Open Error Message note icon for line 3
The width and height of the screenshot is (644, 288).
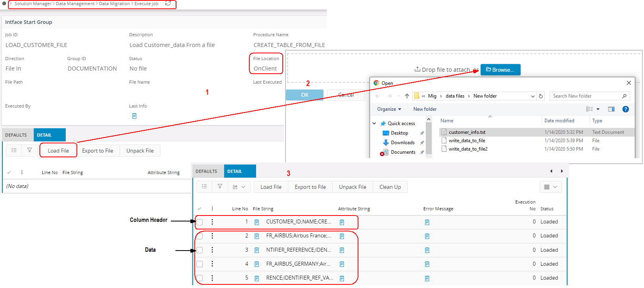point(427,251)
